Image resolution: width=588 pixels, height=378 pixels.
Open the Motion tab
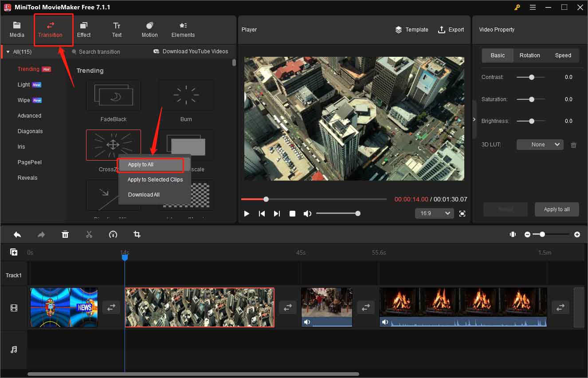pyautogui.click(x=149, y=29)
